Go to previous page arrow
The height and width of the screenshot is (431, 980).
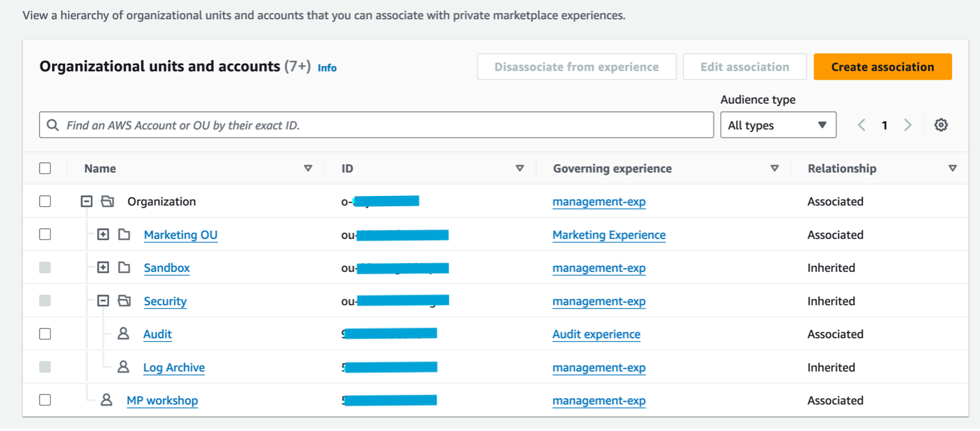[861, 125]
